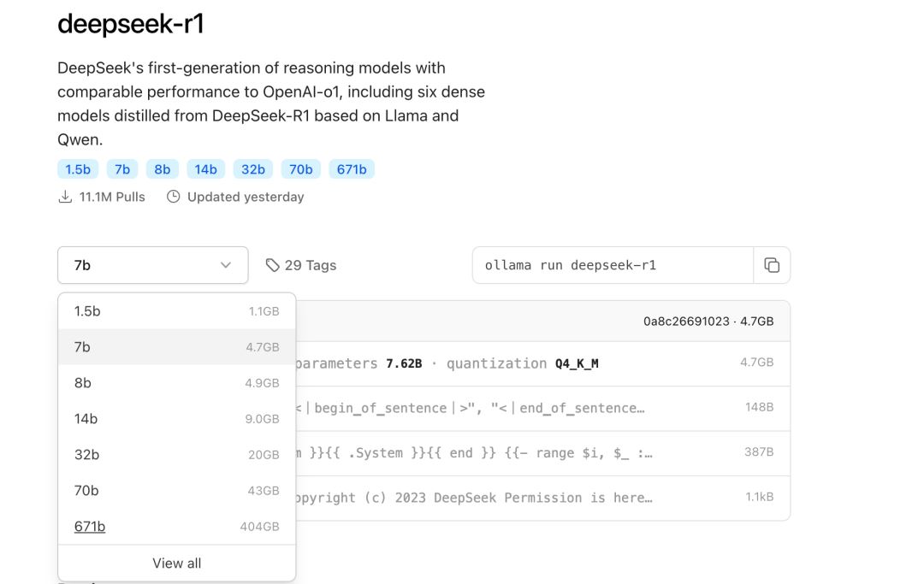
Task: Click View all in dropdown footer
Action: 176,563
